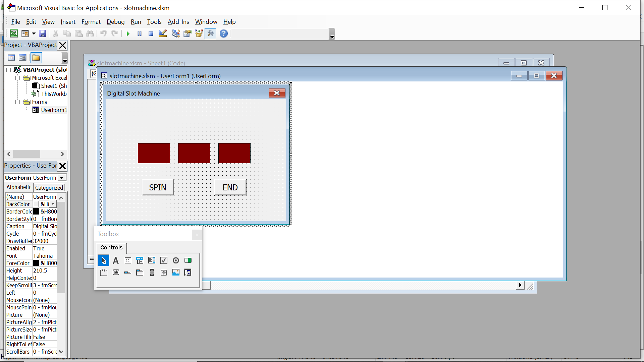Click the checkbox control in Toolbox
The height and width of the screenshot is (362, 644).
tap(164, 260)
